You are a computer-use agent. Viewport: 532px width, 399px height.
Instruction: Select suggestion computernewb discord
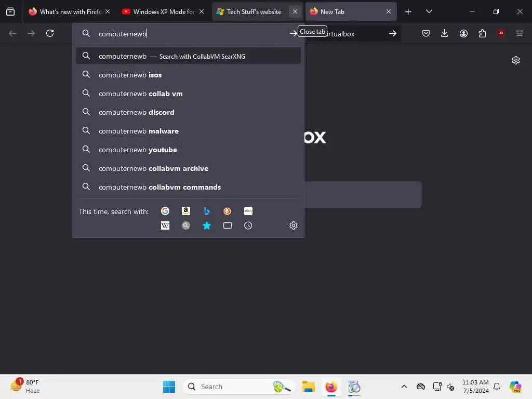click(188, 112)
